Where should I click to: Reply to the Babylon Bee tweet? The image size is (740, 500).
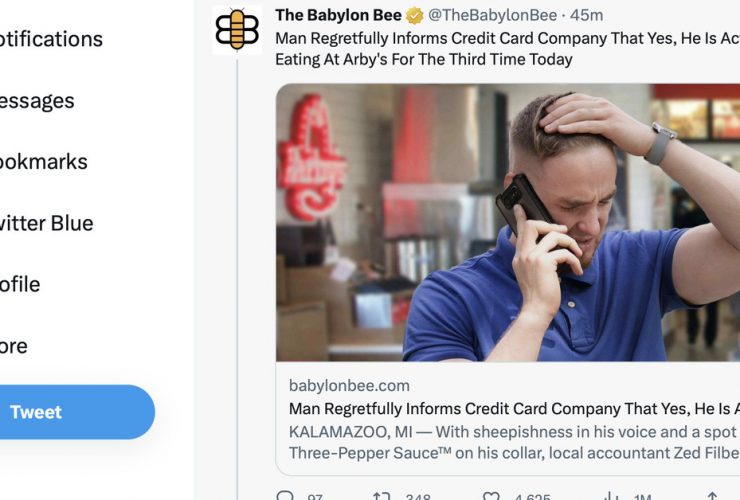coord(285,495)
